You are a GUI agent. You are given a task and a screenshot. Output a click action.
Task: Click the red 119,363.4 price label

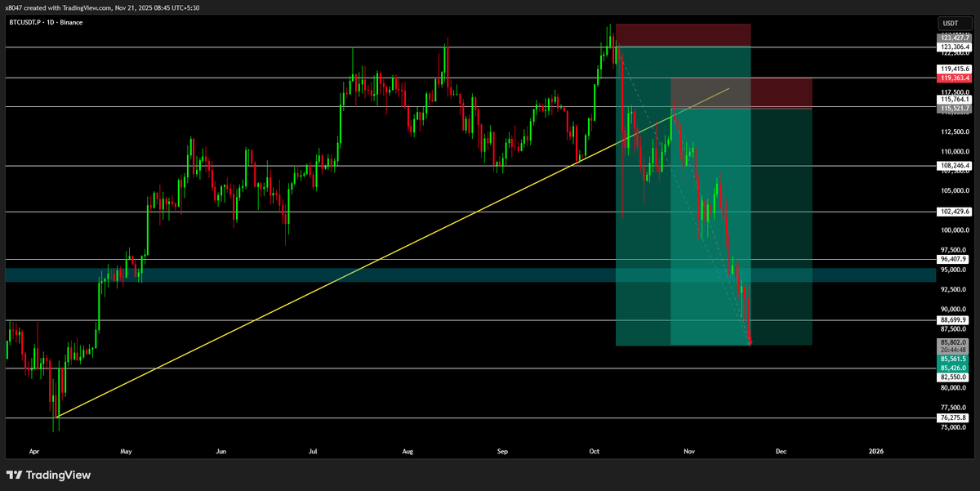coord(953,78)
